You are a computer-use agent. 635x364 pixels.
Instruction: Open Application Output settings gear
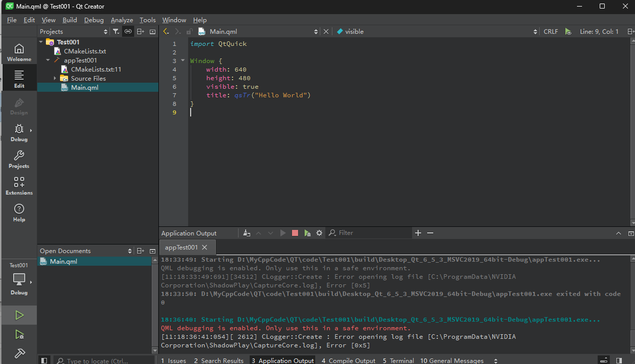[319, 233]
